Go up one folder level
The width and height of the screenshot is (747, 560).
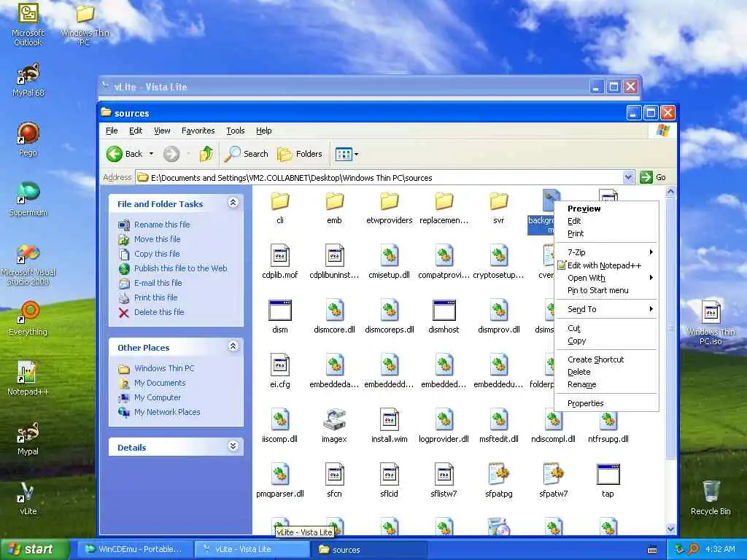pyautogui.click(x=206, y=154)
